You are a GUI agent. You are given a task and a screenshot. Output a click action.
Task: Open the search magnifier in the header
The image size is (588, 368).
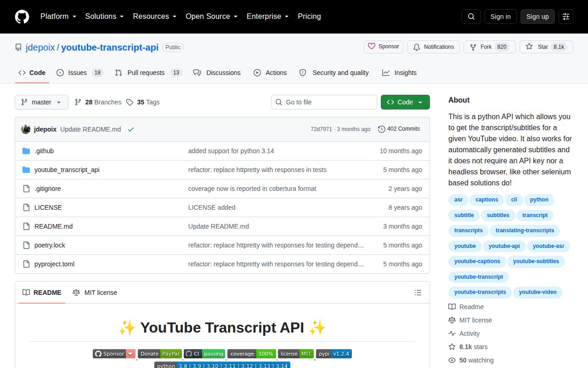click(x=471, y=17)
